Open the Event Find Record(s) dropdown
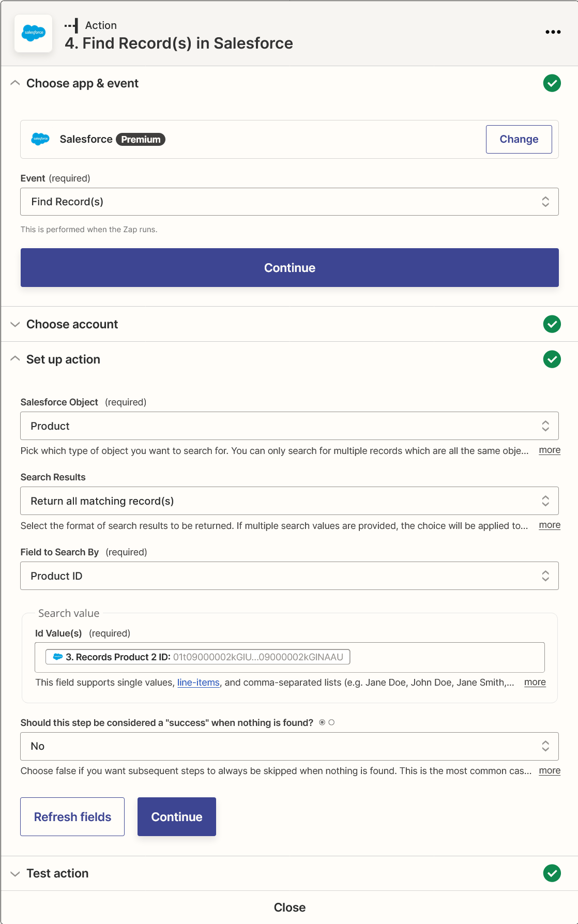This screenshot has width=578, height=924. 289,202
